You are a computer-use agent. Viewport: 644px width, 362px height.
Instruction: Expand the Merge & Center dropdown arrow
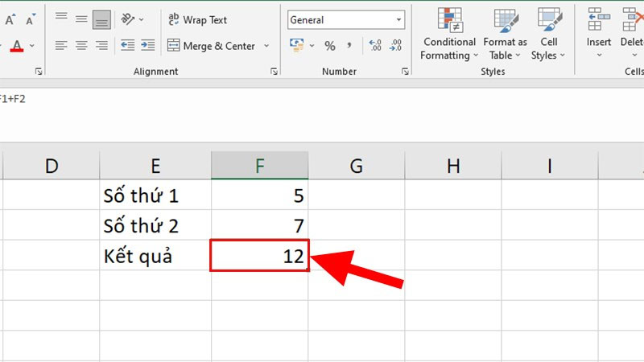point(267,46)
